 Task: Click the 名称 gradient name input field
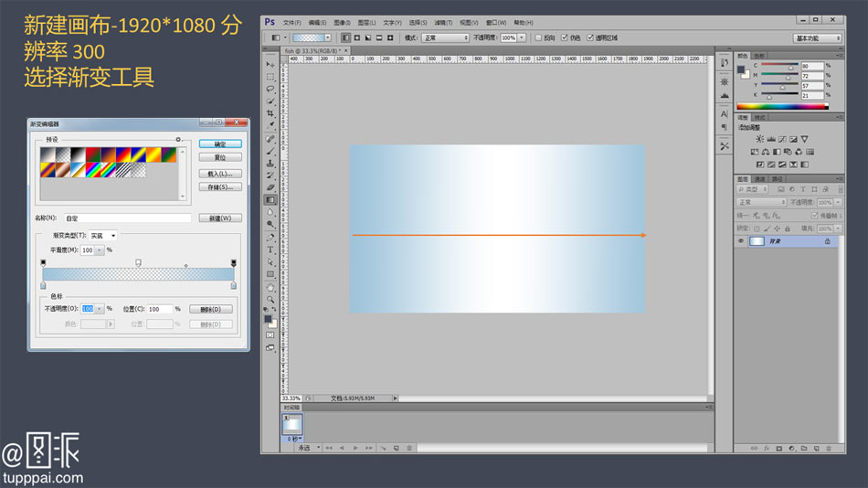127,218
